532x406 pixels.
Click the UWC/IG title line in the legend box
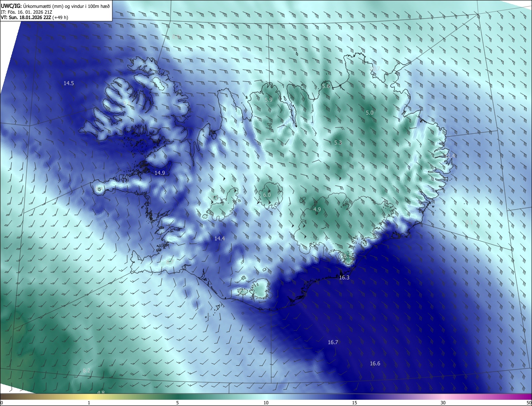(x=55, y=6)
